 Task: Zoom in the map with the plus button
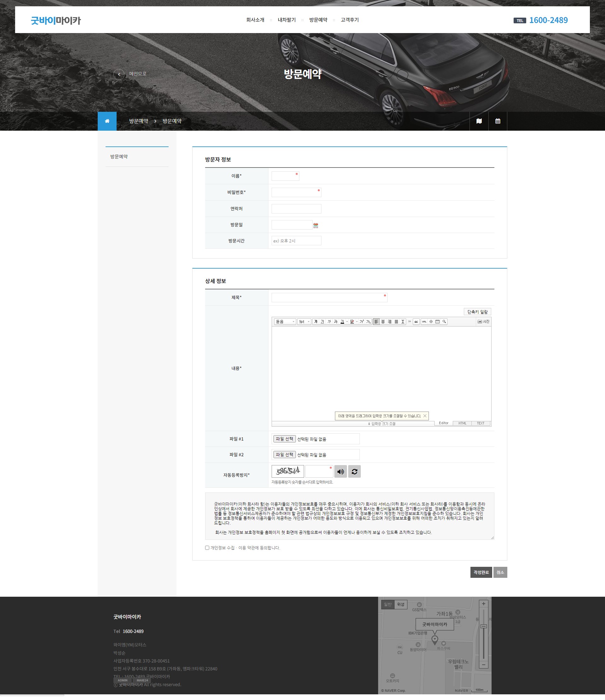coord(484,604)
